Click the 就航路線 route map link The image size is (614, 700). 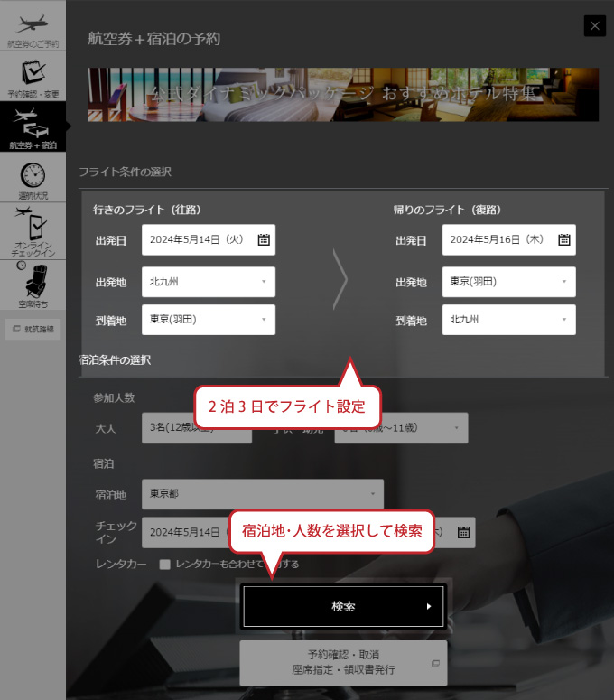33,330
